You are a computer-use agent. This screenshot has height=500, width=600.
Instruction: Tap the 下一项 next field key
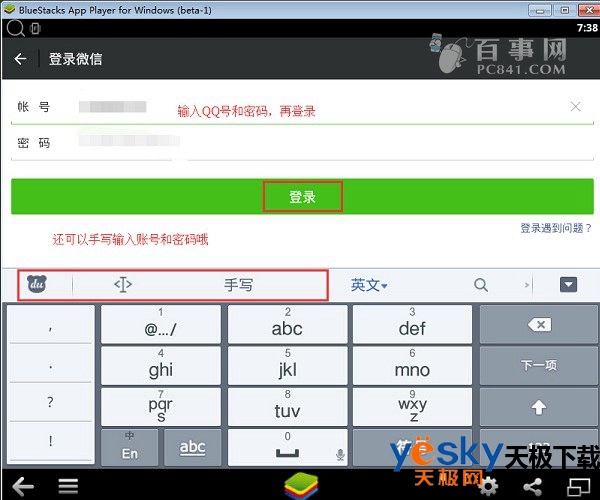(x=539, y=365)
